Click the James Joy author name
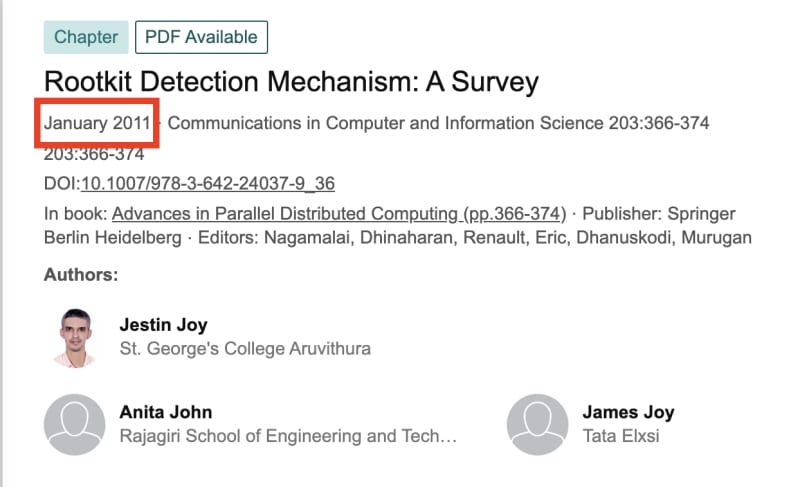The width and height of the screenshot is (800, 487). coord(629,412)
